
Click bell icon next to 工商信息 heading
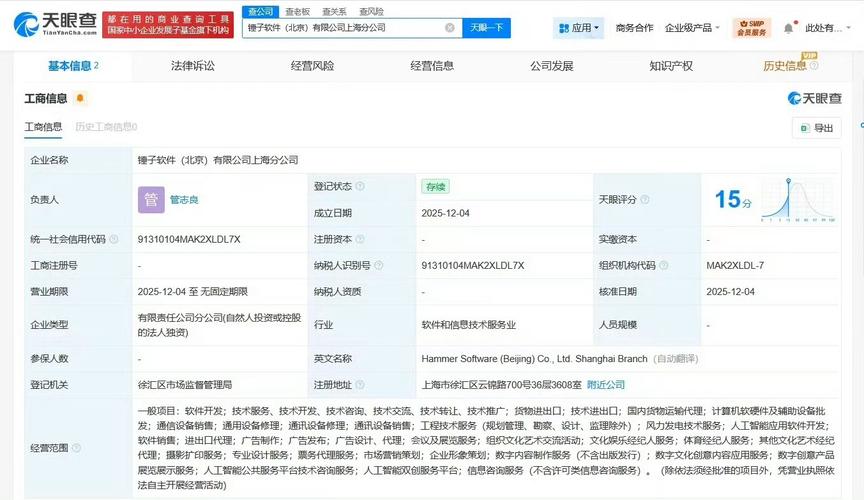coord(80,98)
